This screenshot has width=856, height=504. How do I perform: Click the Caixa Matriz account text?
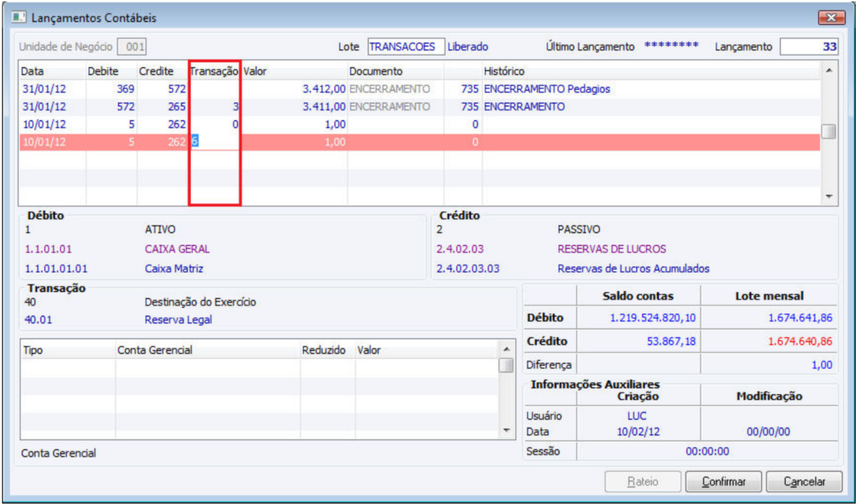click(174, 269)
